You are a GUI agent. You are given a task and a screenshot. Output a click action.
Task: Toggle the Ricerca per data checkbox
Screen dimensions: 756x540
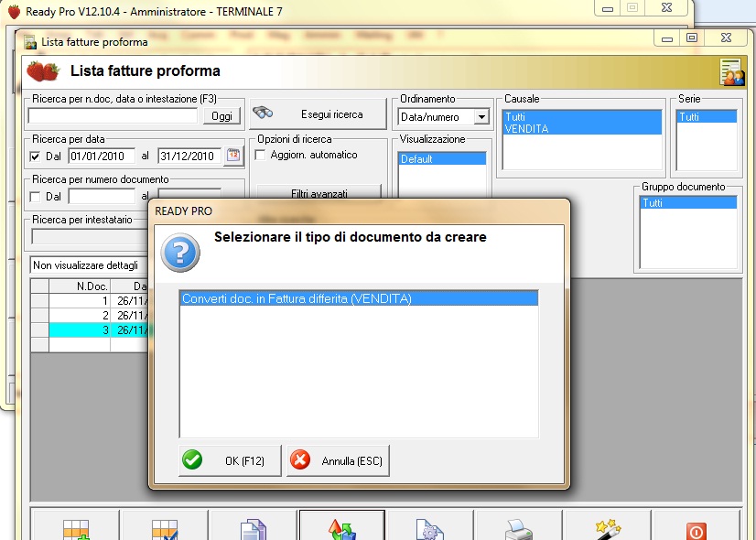35,157
